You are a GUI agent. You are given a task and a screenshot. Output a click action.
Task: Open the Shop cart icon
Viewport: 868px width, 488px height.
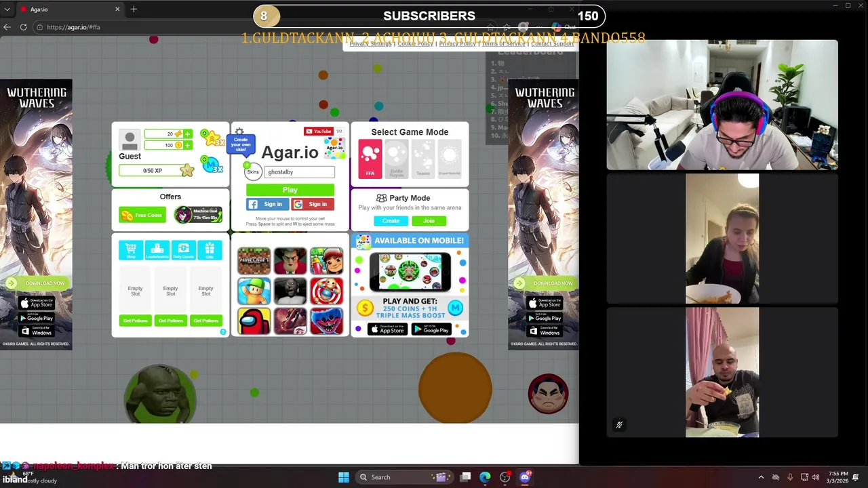point(131,249)
